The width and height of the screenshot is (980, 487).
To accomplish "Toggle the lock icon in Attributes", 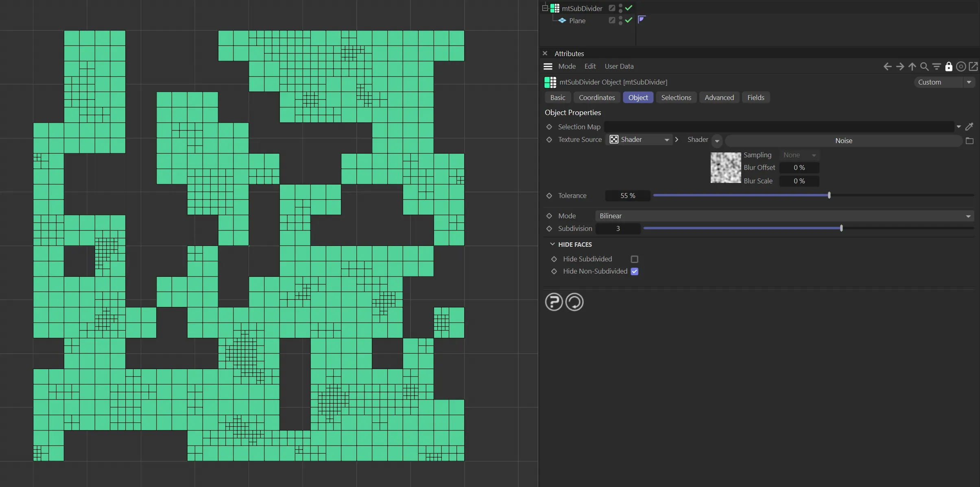I will [949, 67].
